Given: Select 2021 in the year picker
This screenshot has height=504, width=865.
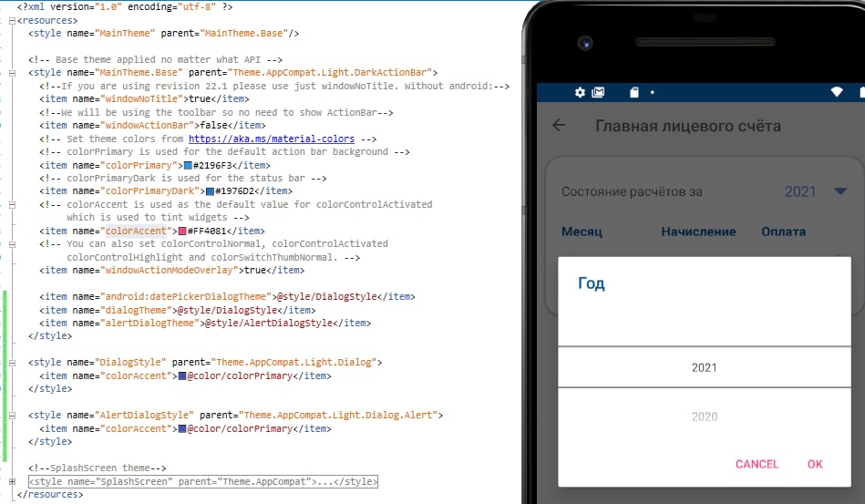Looking at the screenshot, I should 705,368.
